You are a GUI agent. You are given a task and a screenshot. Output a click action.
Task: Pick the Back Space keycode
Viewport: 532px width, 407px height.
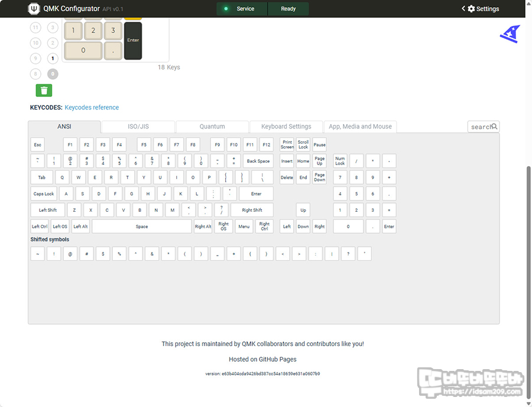tap(258, 161)
